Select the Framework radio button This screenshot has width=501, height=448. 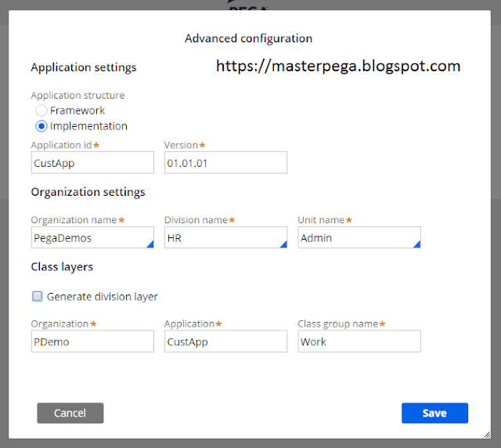(41, 110)
